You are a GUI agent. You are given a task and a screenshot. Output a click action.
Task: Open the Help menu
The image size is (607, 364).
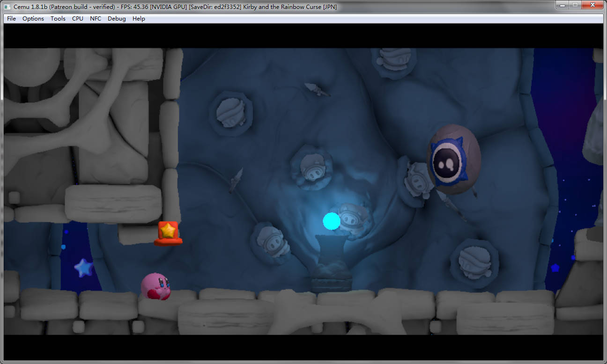(x=139, y=19)
